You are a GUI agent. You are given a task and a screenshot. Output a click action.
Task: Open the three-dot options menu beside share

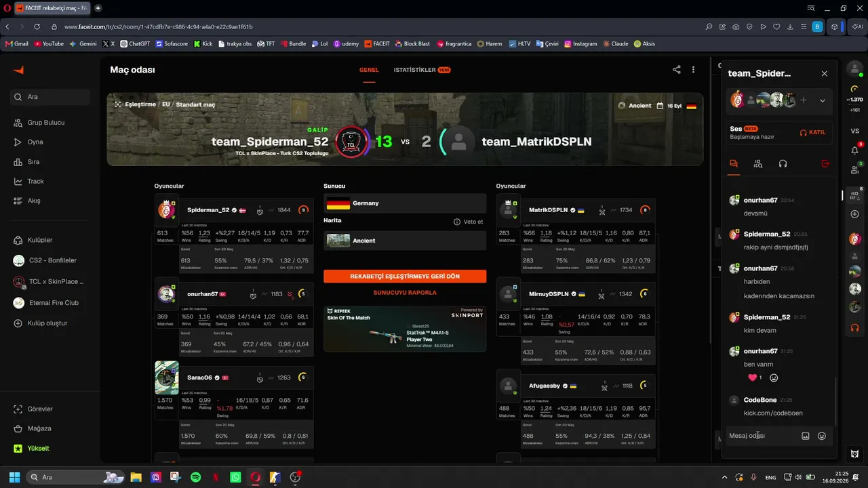693,70
